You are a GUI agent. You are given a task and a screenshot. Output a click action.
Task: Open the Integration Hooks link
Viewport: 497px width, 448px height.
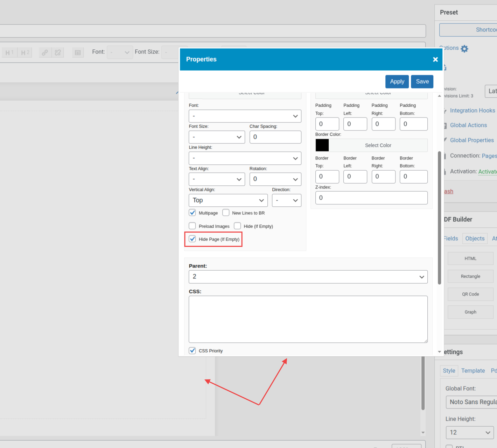coord(472,111)
